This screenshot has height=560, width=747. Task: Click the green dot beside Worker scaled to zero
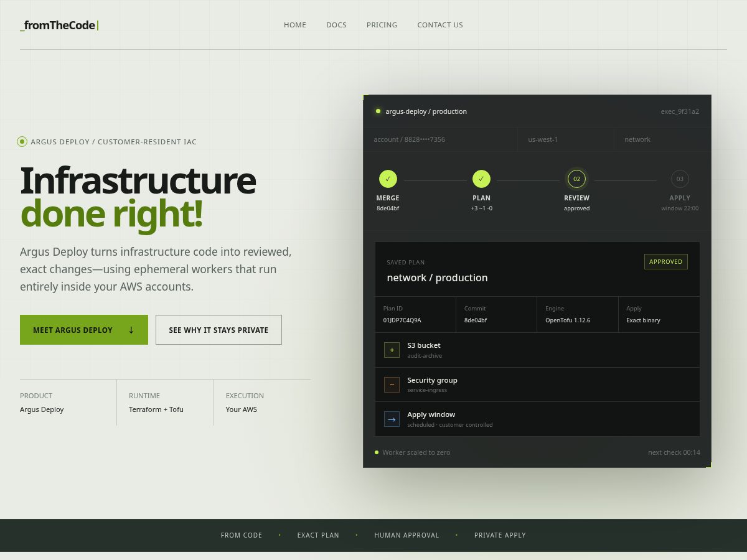(x=377, y=452)
